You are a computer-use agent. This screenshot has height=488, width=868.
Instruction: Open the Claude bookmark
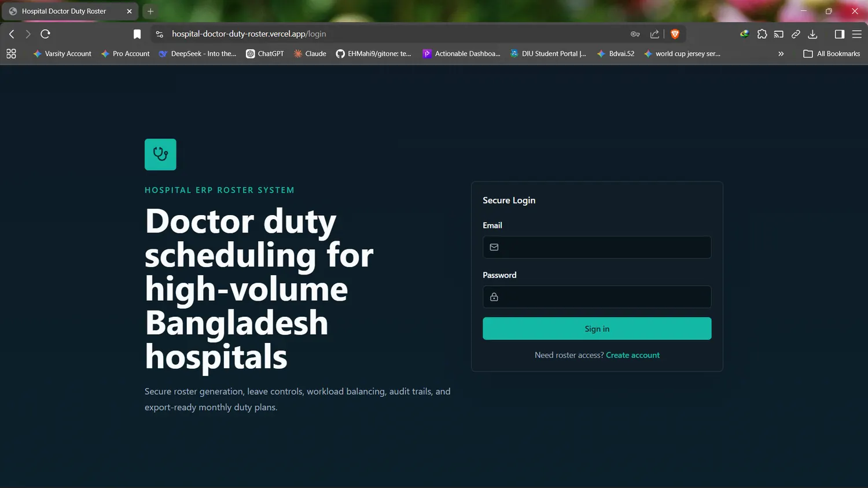[x=310, y=54]
